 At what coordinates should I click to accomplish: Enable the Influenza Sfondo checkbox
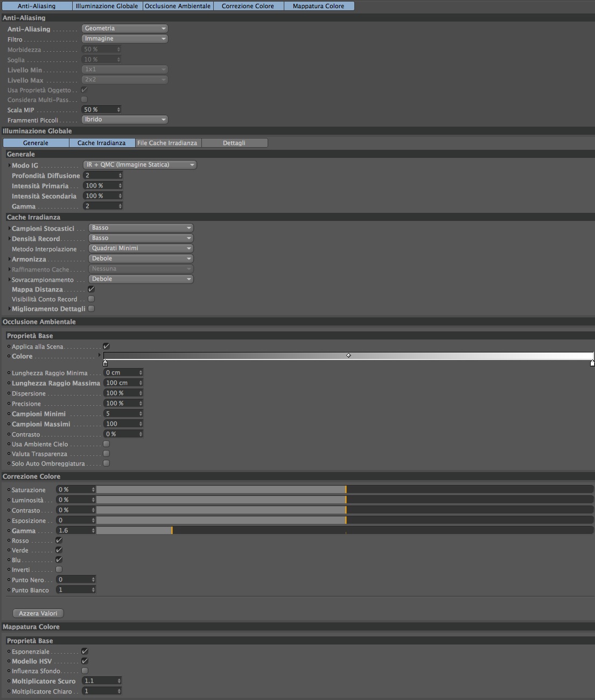[85, 671]
